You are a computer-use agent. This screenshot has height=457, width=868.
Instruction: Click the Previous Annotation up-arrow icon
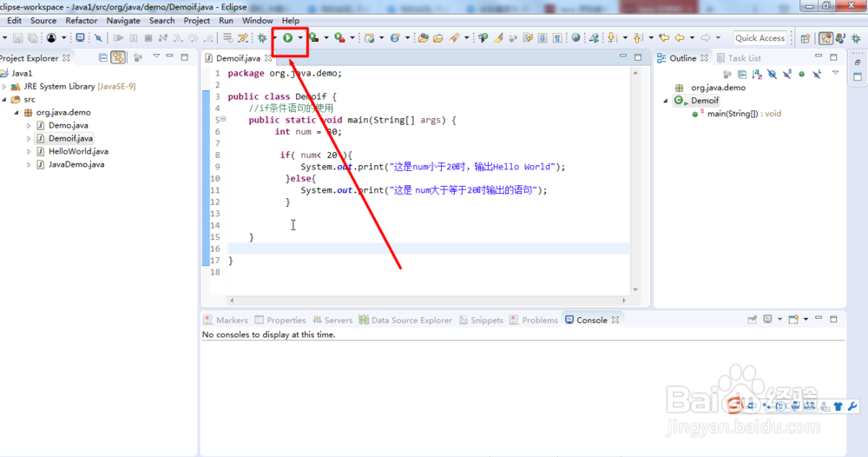coord(638,37)
